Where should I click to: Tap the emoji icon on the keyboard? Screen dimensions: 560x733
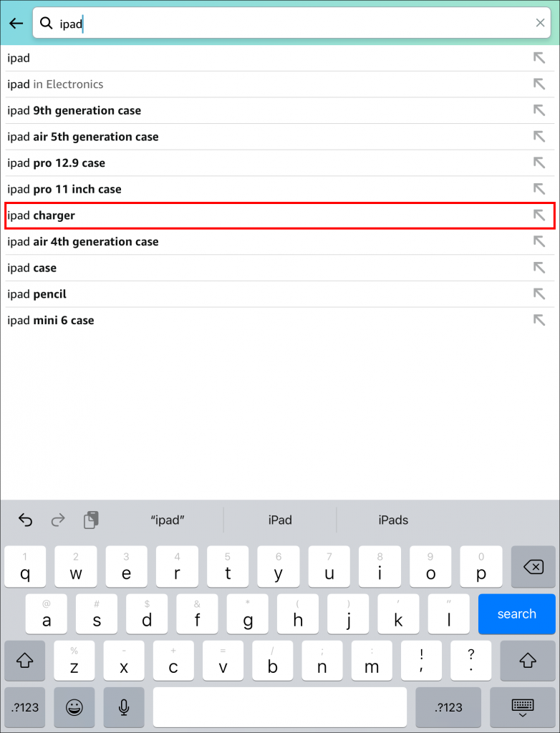click(74, 707)
